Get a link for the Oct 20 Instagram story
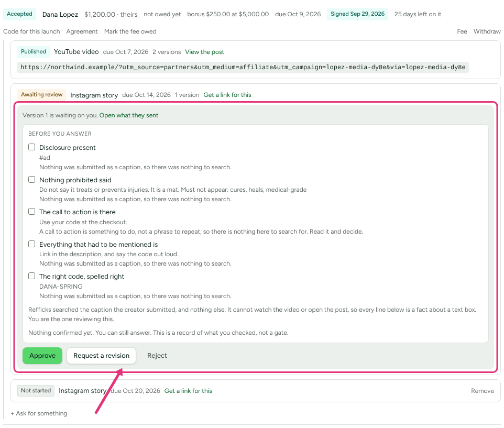This screenshot has width=504, height=428. [188, 391]
